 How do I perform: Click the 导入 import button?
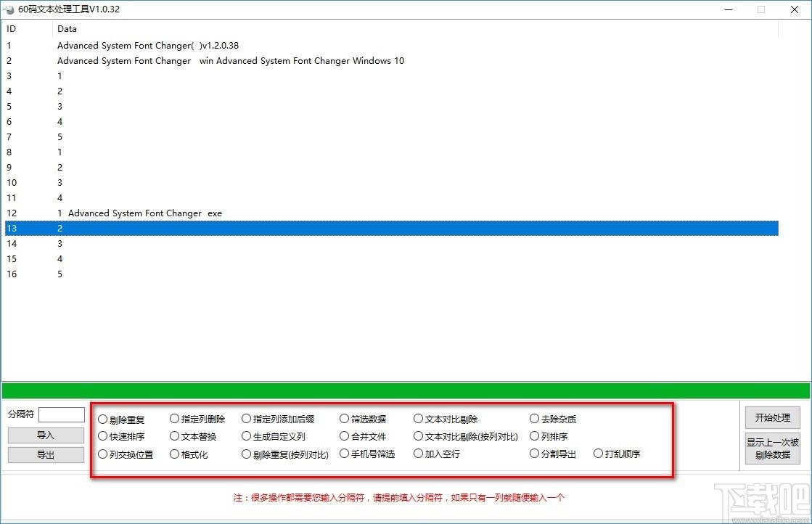coord(46,435)
